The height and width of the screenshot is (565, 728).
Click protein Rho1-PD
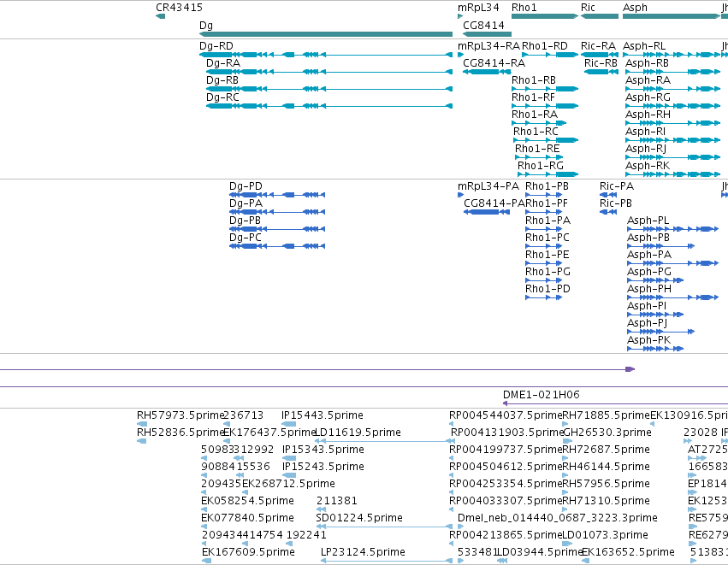click(544, 297)
